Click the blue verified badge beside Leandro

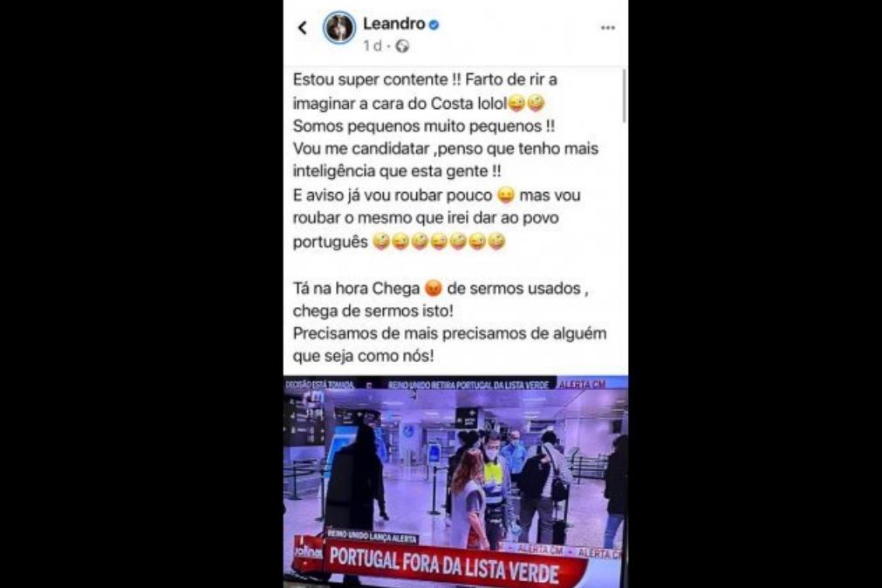pyautogui.click(x=434, y=24)
